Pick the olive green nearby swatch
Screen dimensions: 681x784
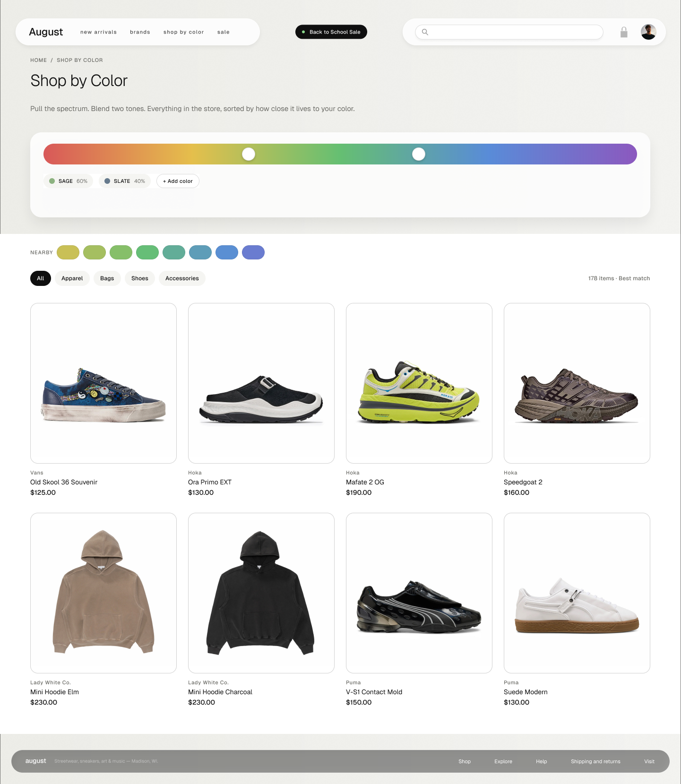click(x=95, y=252)
